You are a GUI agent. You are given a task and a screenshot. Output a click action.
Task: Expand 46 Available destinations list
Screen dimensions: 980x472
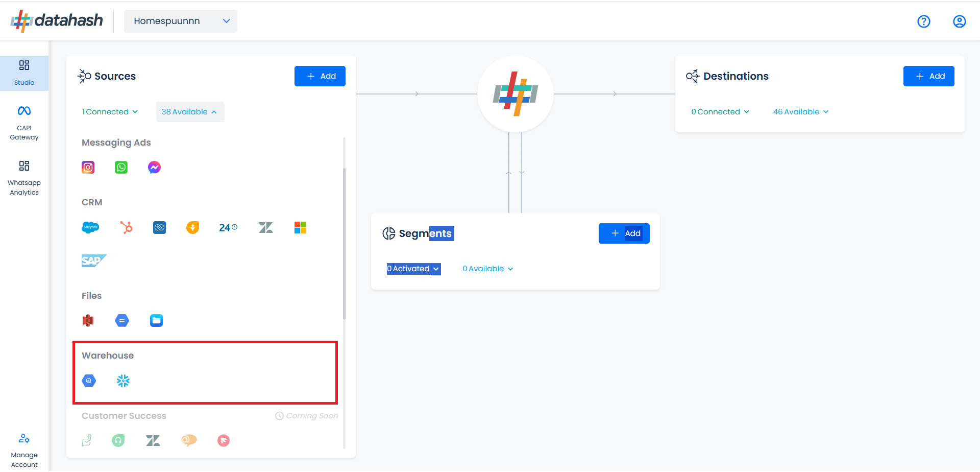(x=801, y=112)
